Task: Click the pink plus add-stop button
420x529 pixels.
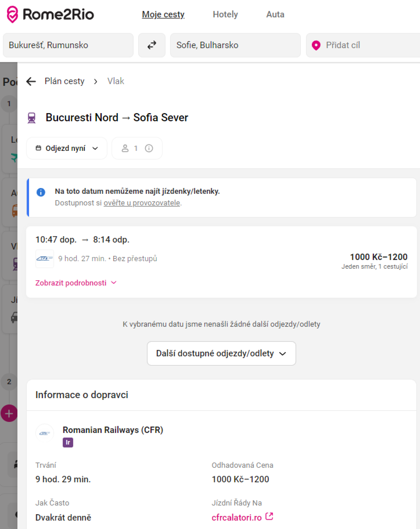Action: click(x=9, y=413)
